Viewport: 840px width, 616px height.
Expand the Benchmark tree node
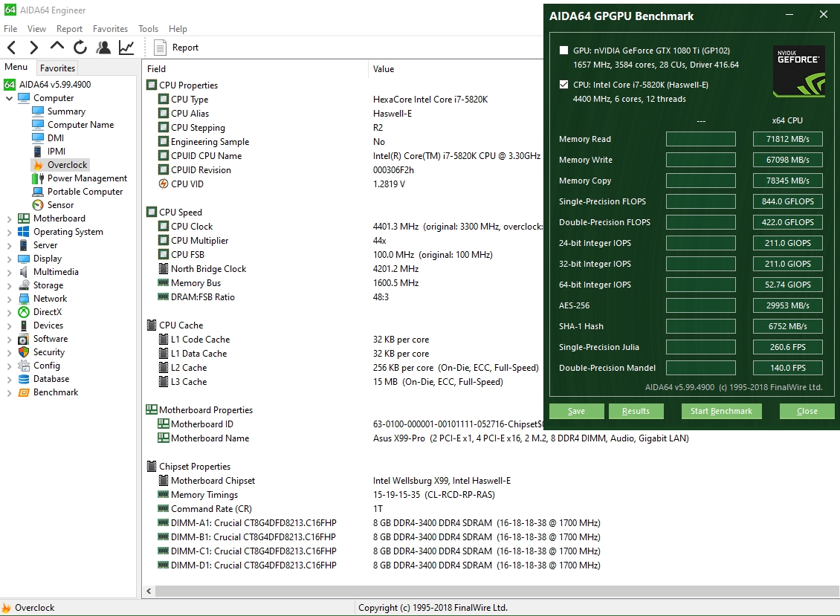pos(10,392)
